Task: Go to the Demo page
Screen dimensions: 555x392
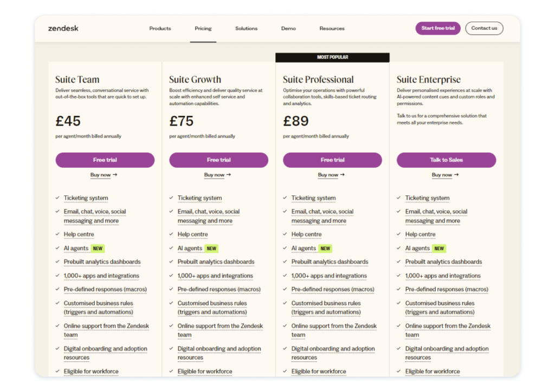Action: click(288, 28)
